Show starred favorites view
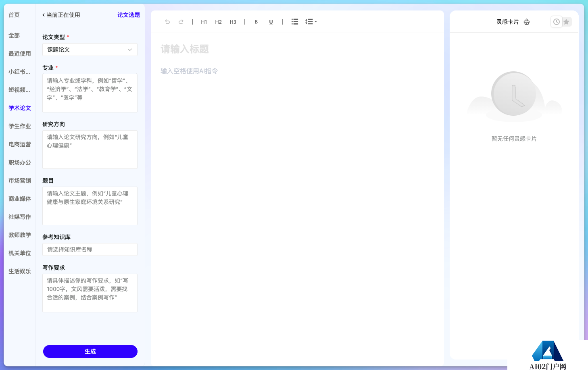The height and width of the screenshot is (370, 588). (567, 22)
